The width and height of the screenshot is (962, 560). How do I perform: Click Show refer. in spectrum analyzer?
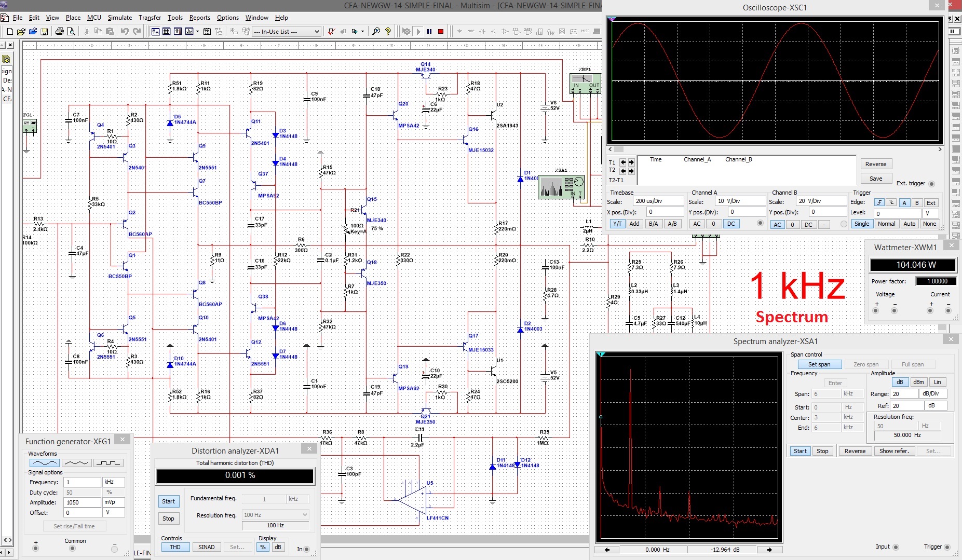click(x=894, y=451)
